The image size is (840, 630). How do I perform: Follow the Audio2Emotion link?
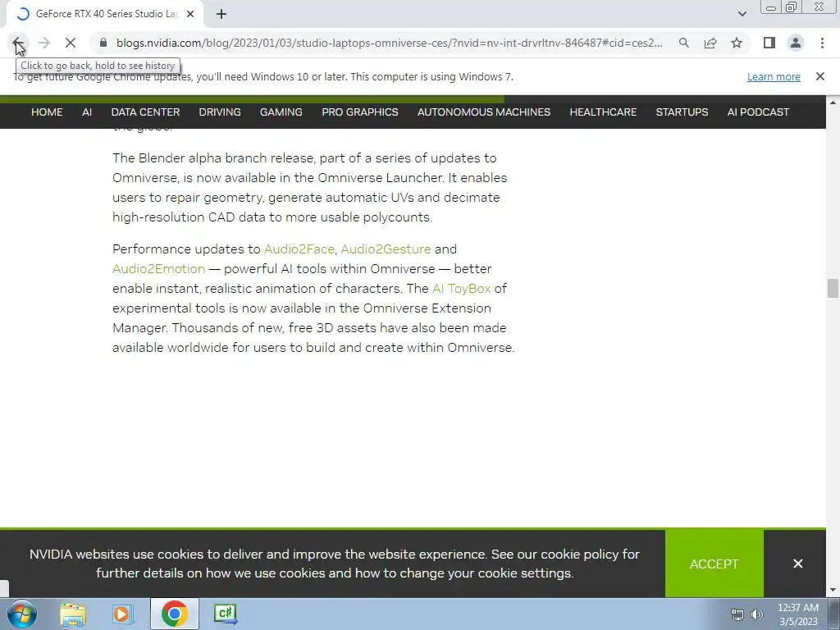point(158,269)
